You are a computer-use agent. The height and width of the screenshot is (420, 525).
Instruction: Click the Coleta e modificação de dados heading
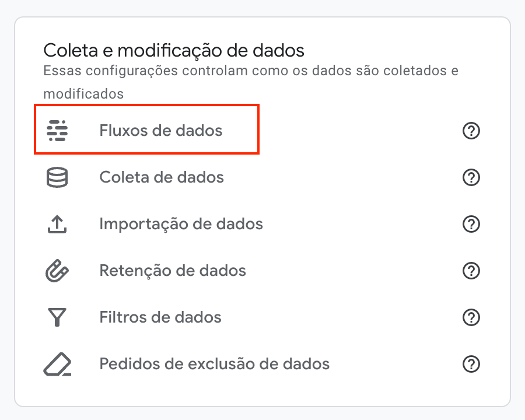[174, 50]
